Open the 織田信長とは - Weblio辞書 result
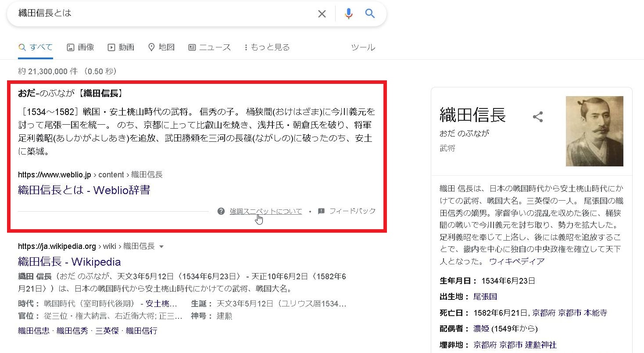 [84, 190]
